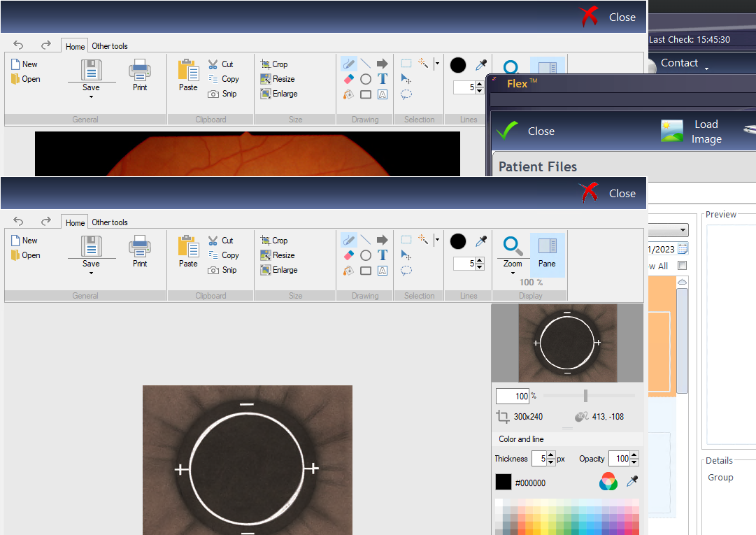Click Crop in ring-image editor
Screen dimensions: 756x535
click(x=274, y=240)
